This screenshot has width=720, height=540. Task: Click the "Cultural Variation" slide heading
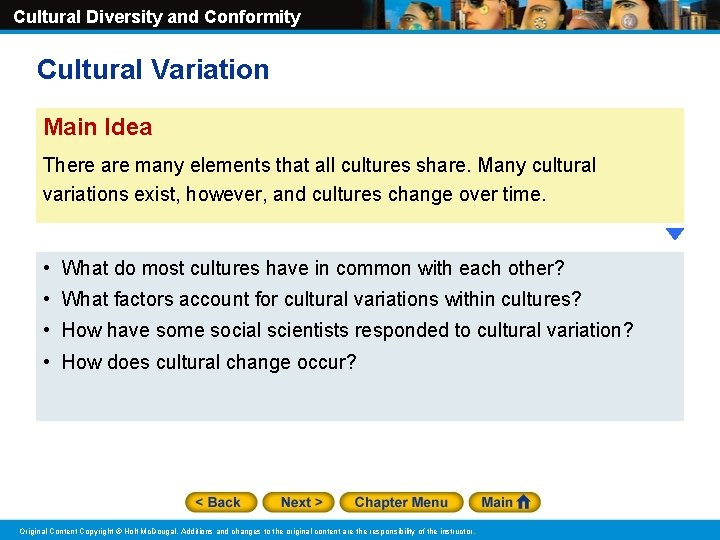(x=153, y=70)
